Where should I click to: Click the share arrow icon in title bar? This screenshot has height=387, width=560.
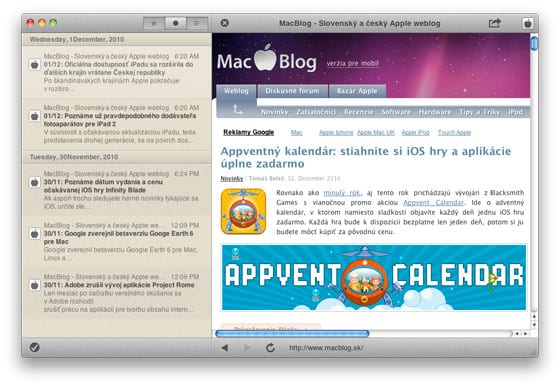tap(495, 23)
